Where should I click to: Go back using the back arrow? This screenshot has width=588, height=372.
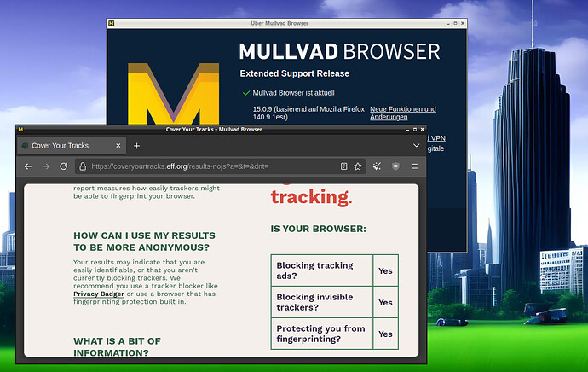pyautogui.click(x=28, y=166)
